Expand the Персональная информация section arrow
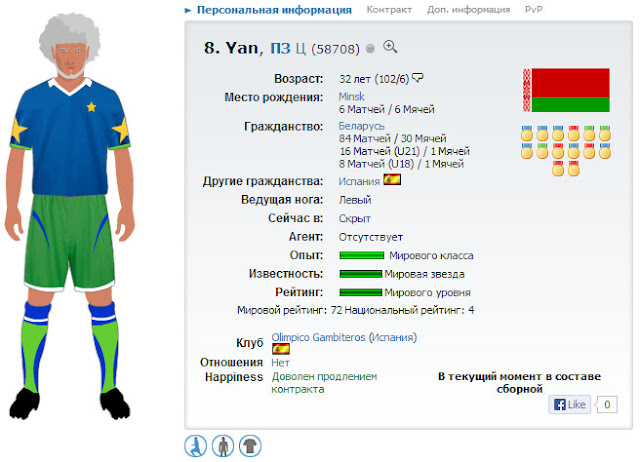This screenshot has width=640, height=462. click(x=188, y=10)
